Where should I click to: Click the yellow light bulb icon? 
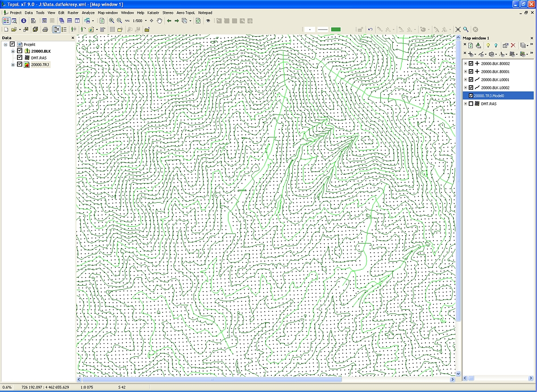[488, 46]
